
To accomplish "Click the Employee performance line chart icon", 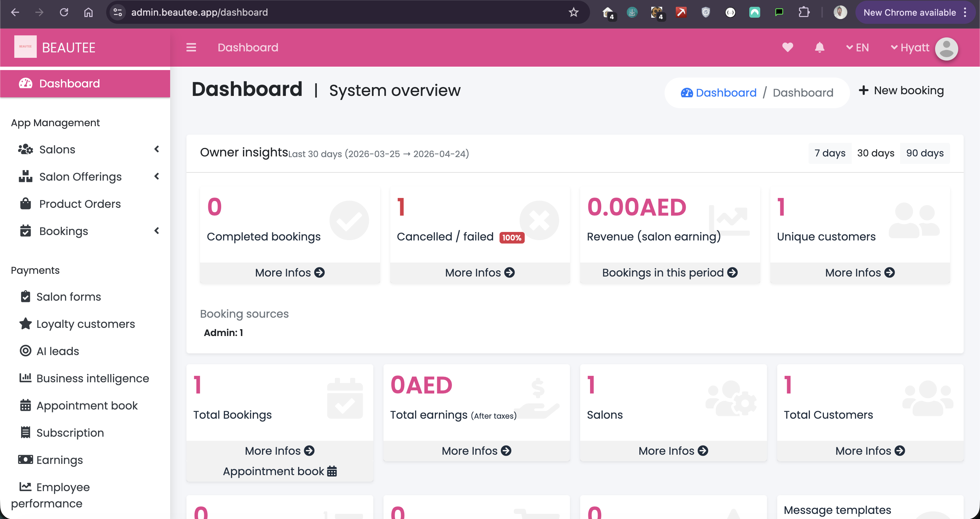I will point(26,486).
